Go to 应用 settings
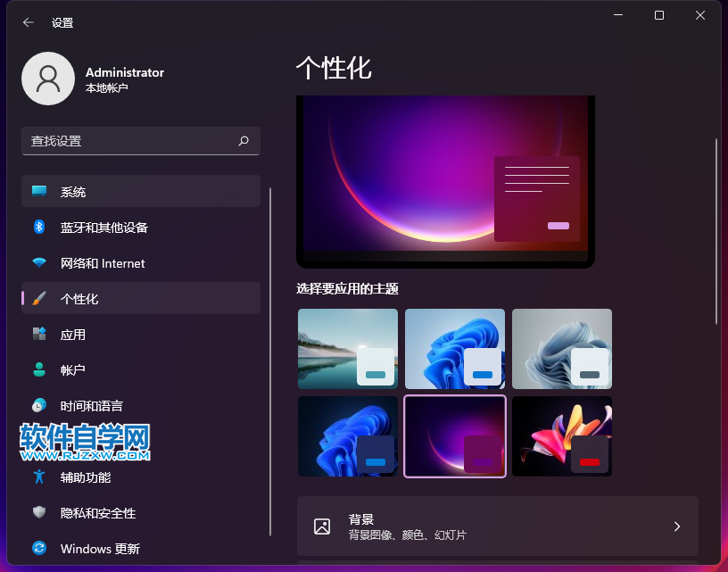 141,334
